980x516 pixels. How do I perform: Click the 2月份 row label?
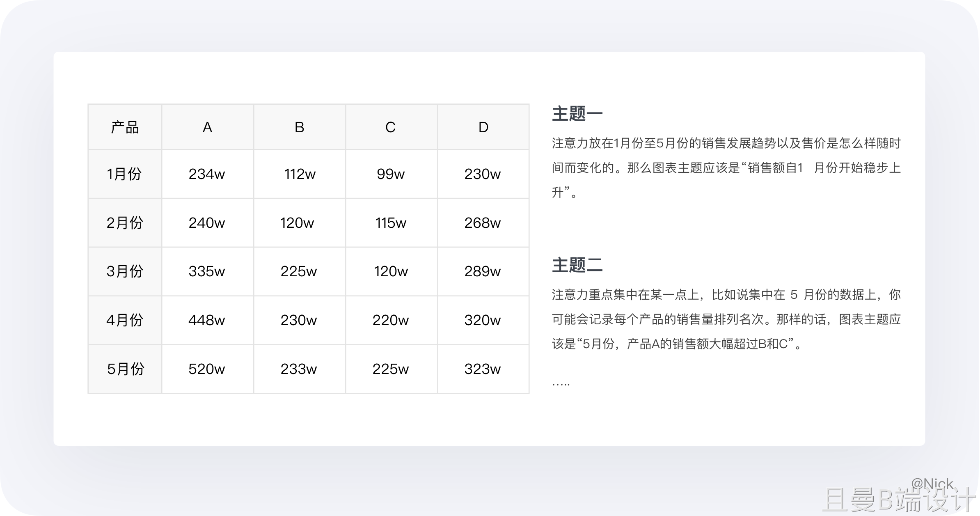(x=125, y=223)
